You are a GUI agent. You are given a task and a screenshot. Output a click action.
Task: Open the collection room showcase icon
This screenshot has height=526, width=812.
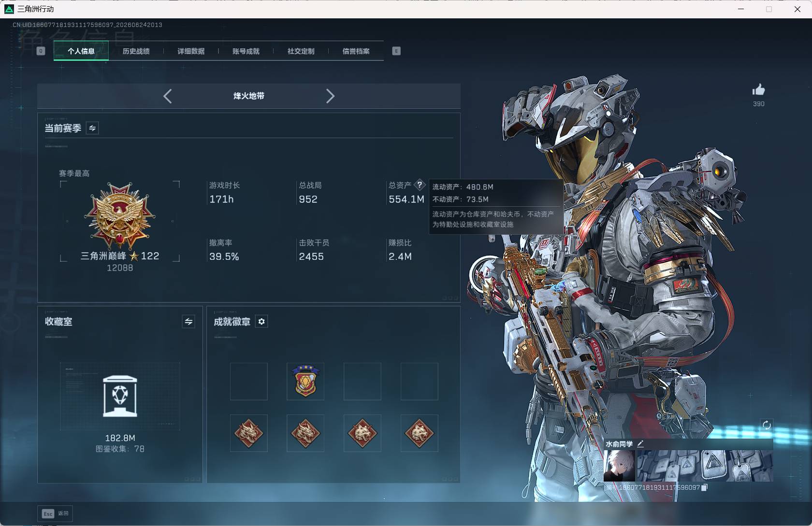(x=120, y=397)
